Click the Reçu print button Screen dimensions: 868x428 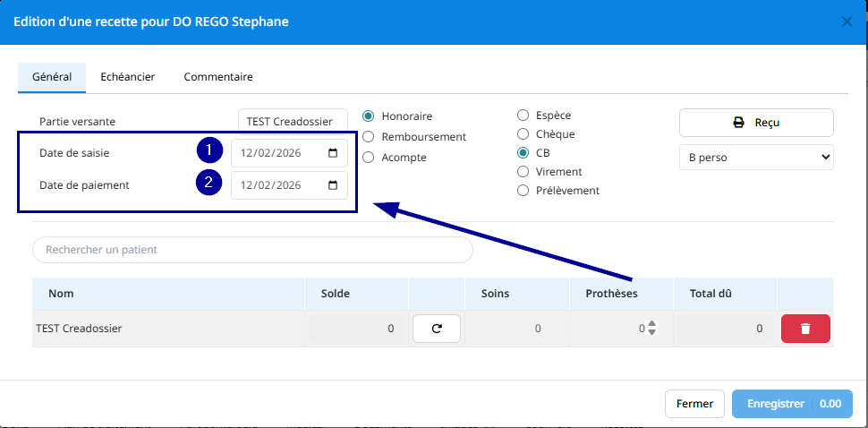[x=756, y=123]
